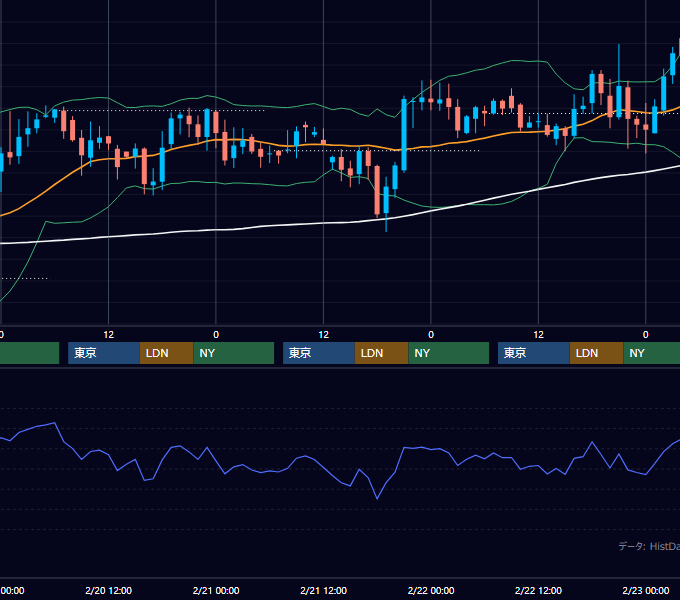Click the "2/22 00:00" time axis label

pyautogui.click(x=431, y=590)
